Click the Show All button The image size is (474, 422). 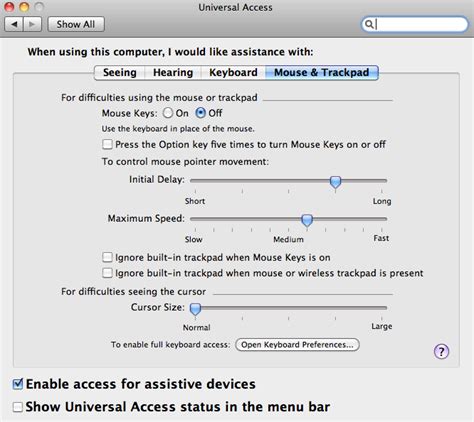tap(76, 24)
